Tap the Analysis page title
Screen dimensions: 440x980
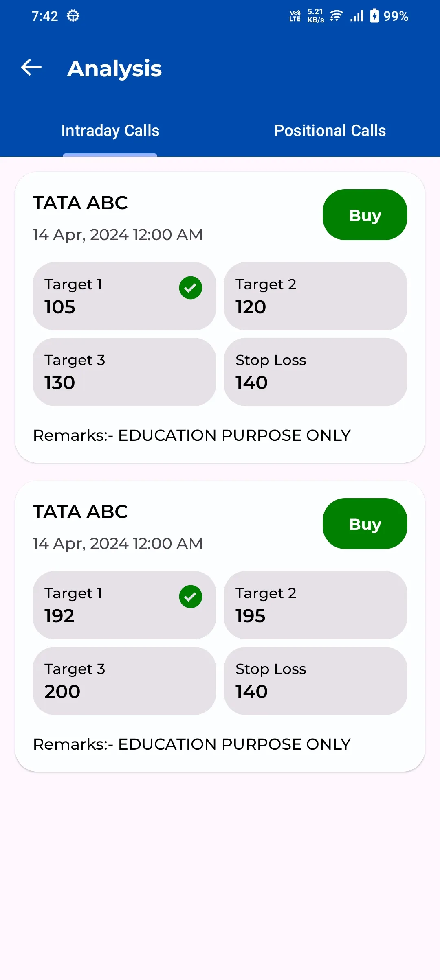click(114, 68)
